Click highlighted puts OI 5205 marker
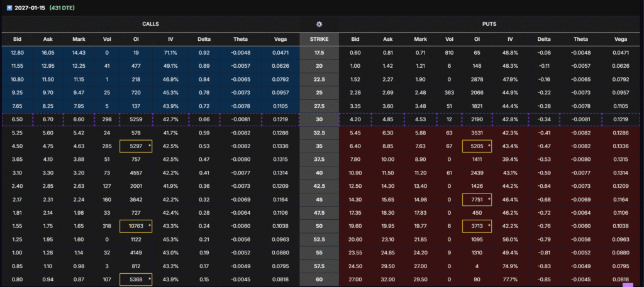The image size is (644, 287). (x=477, y=146)
